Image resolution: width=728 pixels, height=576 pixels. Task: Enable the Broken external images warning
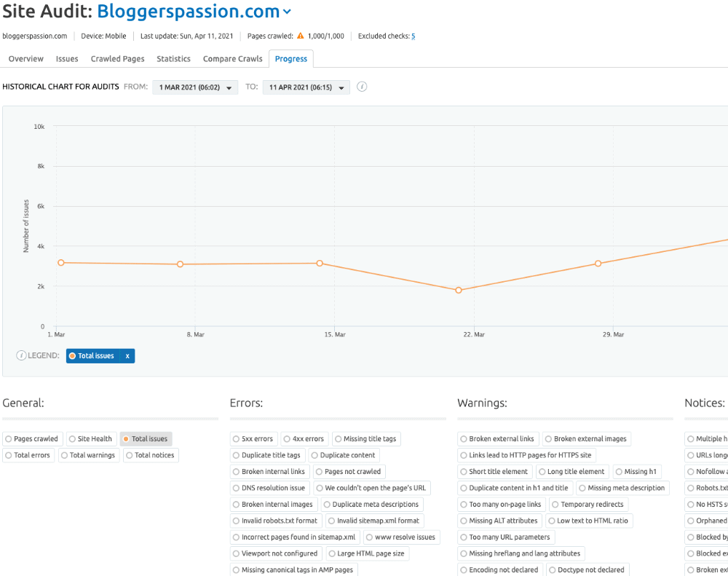tap(587, 439)
